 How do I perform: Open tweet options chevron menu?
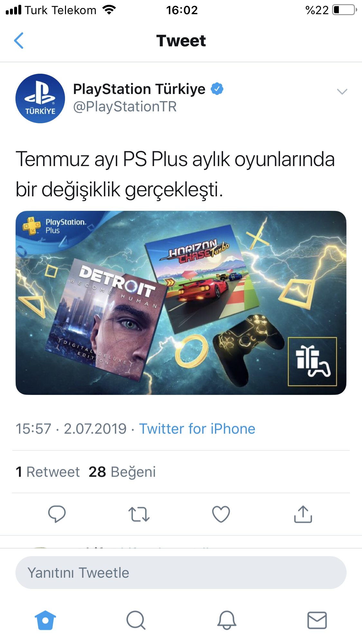(342, 92)
